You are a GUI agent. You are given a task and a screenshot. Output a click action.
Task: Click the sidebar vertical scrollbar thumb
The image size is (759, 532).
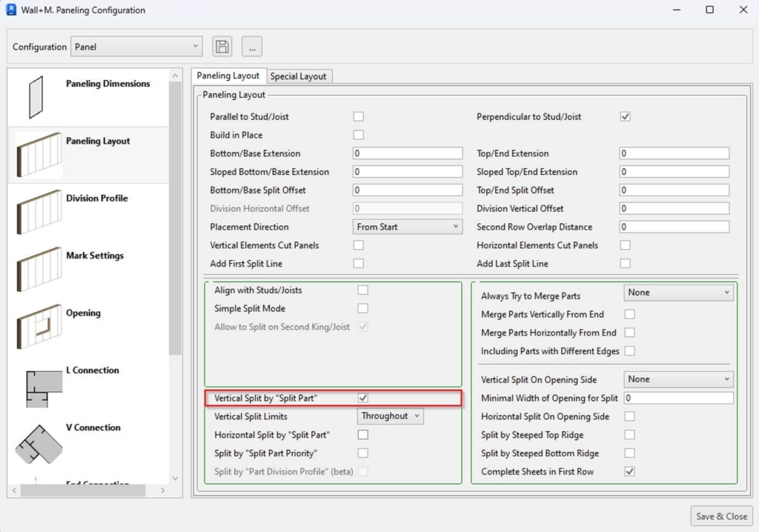pyautogui.click(x=175, y=219)
